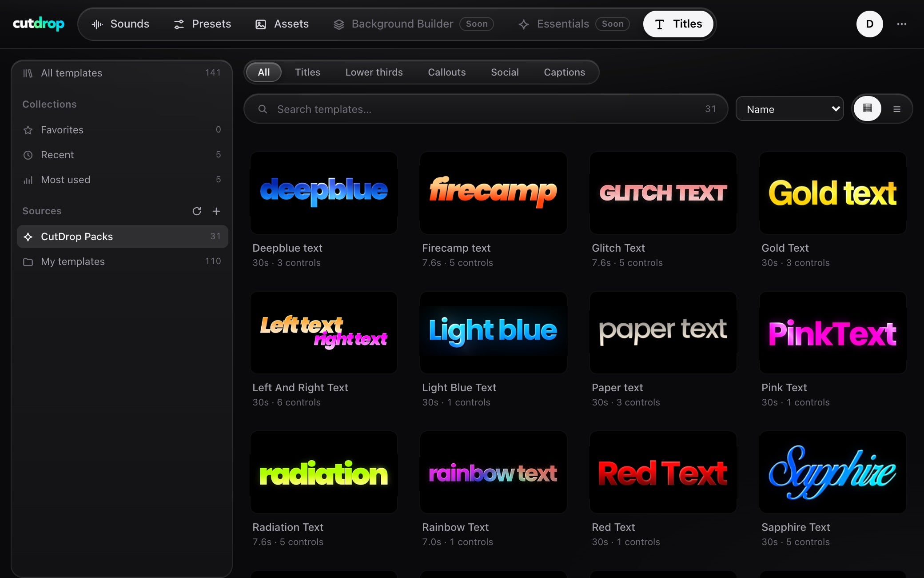
Task: Add a new source with plus icon
Action: [x=216, y=211]
